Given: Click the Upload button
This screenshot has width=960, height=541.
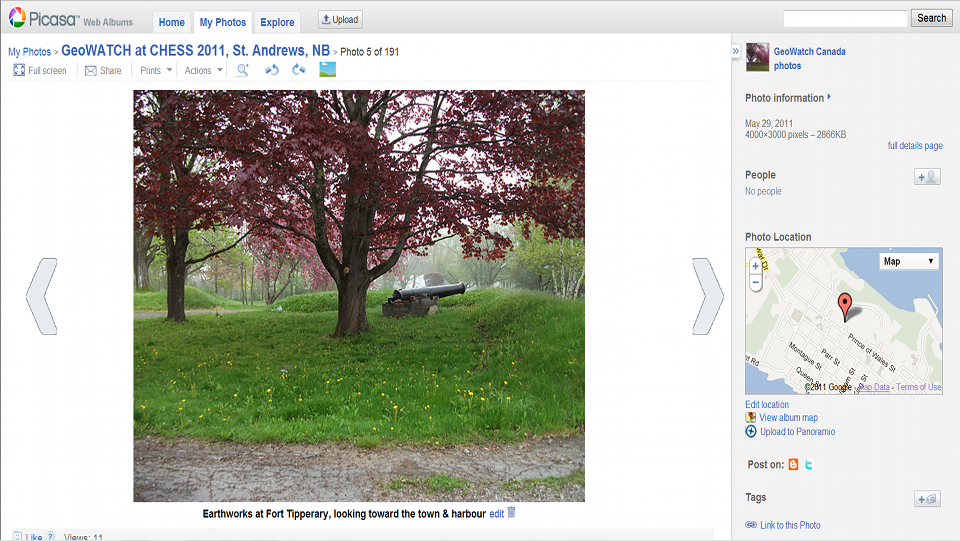Looking at the screenshot, I should [x=340, y=20].
